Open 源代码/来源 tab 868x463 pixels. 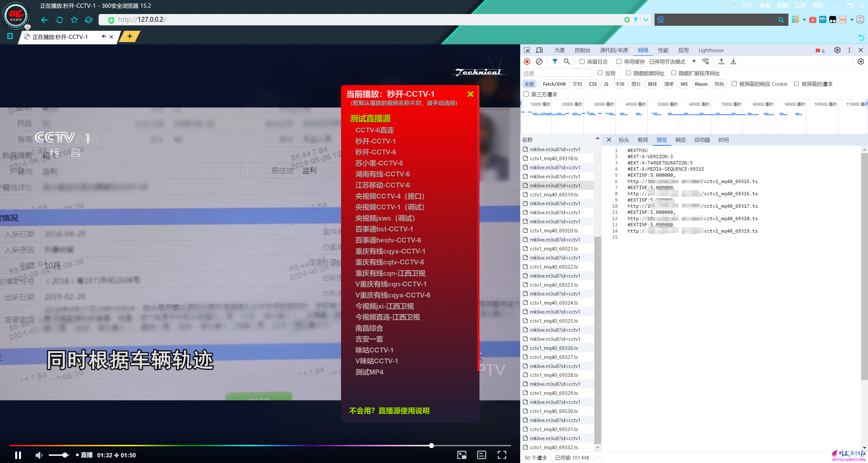coord(614,50)
